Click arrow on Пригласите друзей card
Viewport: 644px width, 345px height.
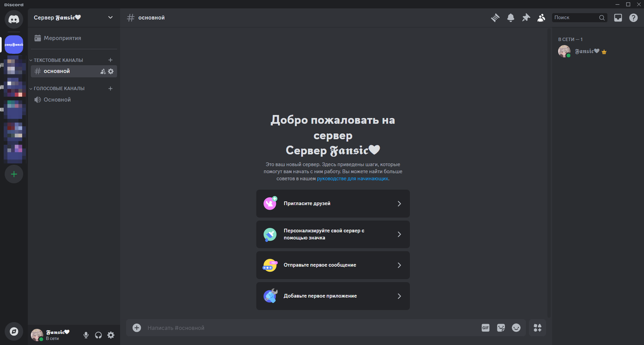(399, 204)
